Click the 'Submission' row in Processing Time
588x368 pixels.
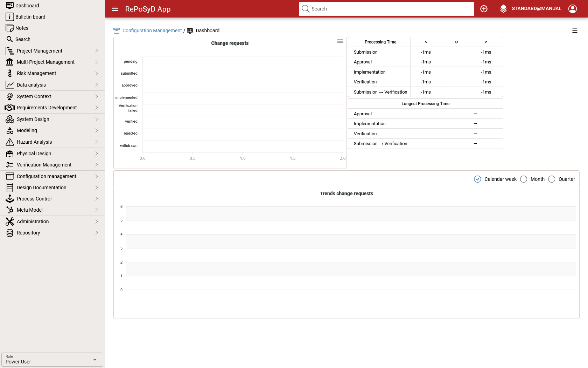coord(425,52)
